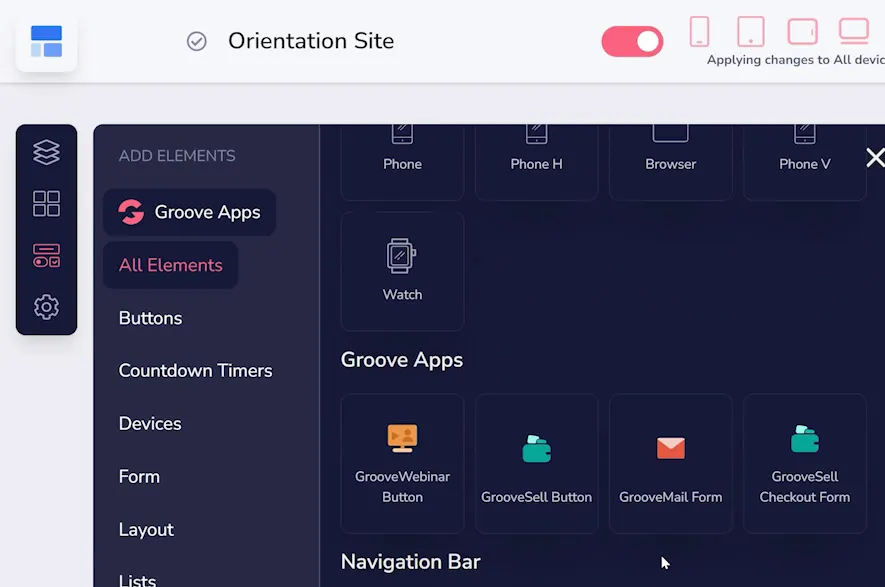885x587 pixels.
Task: Add the Phone V device element
Action: coord(805,162)
